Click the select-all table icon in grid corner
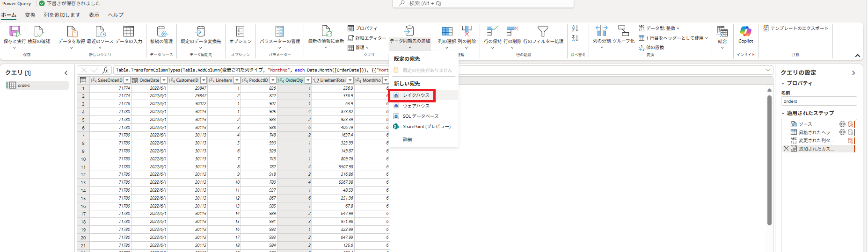The height and width of the screenshot is (252, 868). click(83, 80)
